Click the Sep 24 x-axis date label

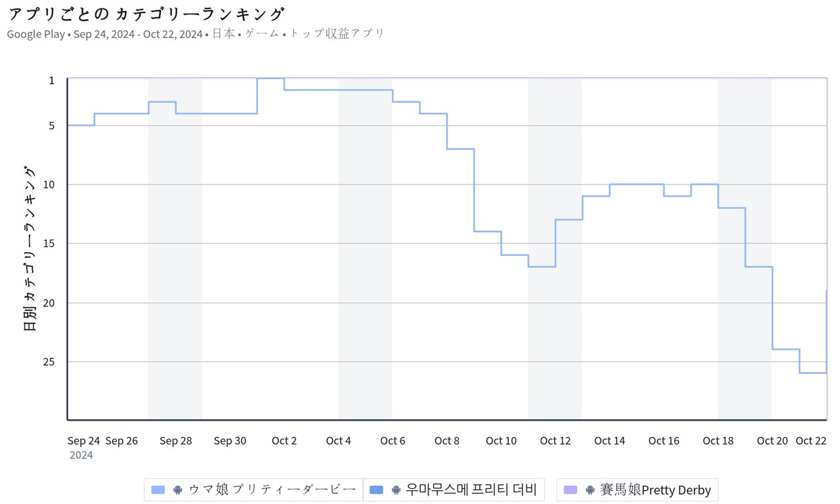84,441
